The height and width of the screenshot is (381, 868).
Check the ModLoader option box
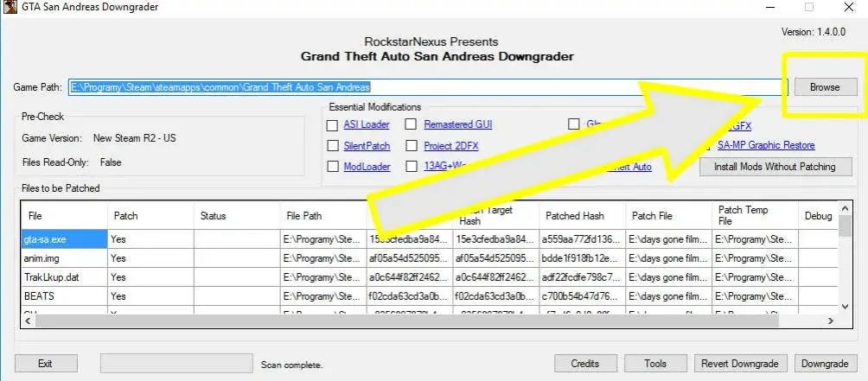[x=332, y=167]
